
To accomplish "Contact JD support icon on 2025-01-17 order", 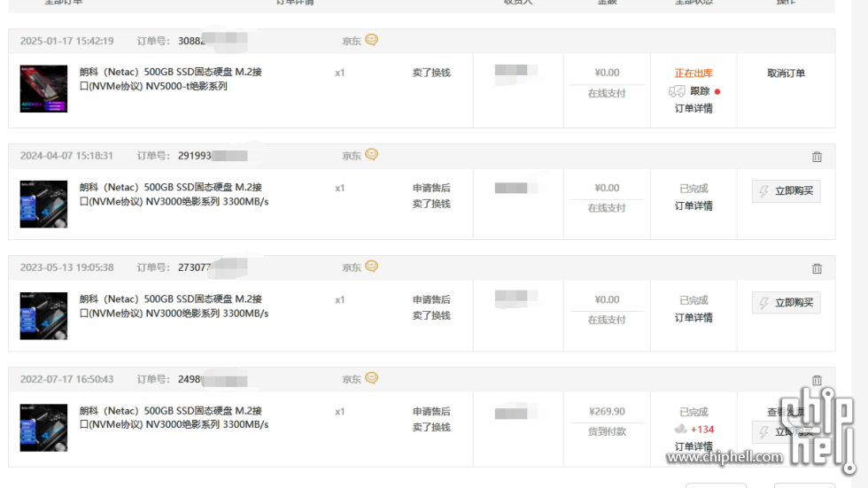I will [371, 40].
